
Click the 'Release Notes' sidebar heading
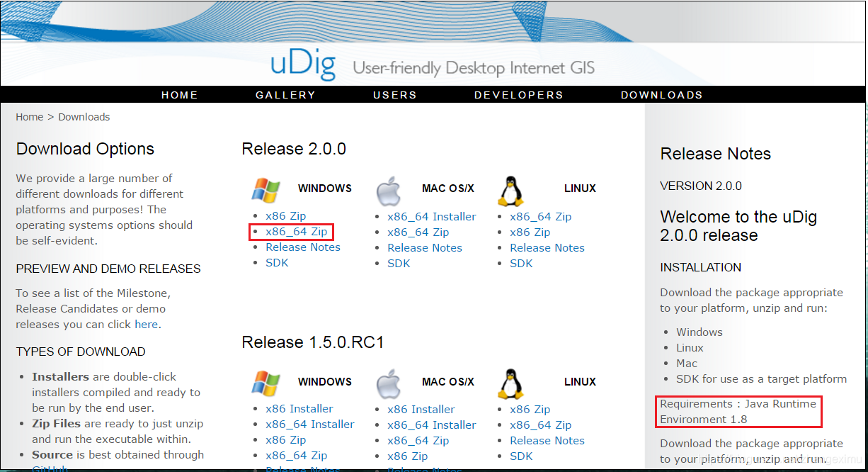716,154
